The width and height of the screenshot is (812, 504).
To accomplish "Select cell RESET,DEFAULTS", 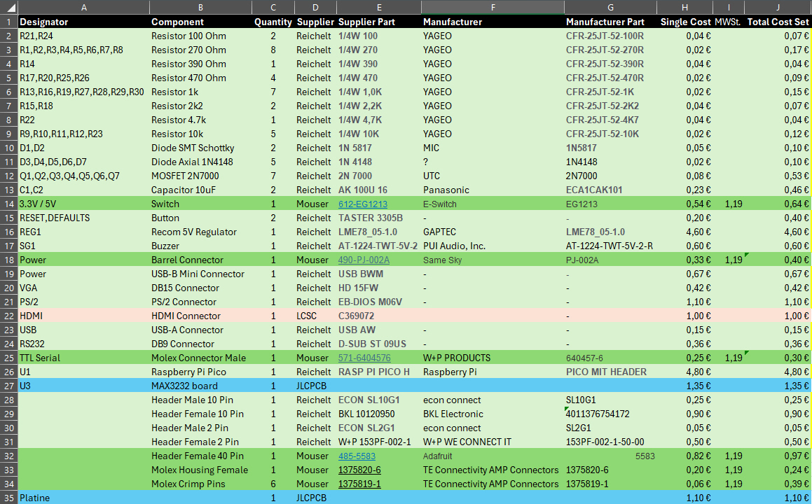I will pos(84,218).
